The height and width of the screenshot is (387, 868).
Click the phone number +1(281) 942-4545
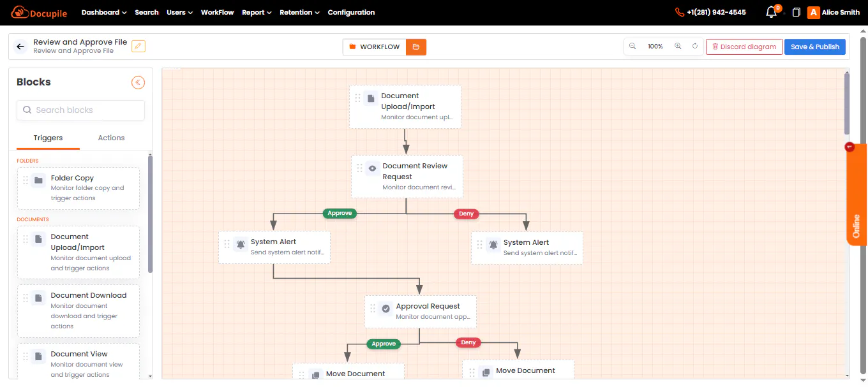716,12
